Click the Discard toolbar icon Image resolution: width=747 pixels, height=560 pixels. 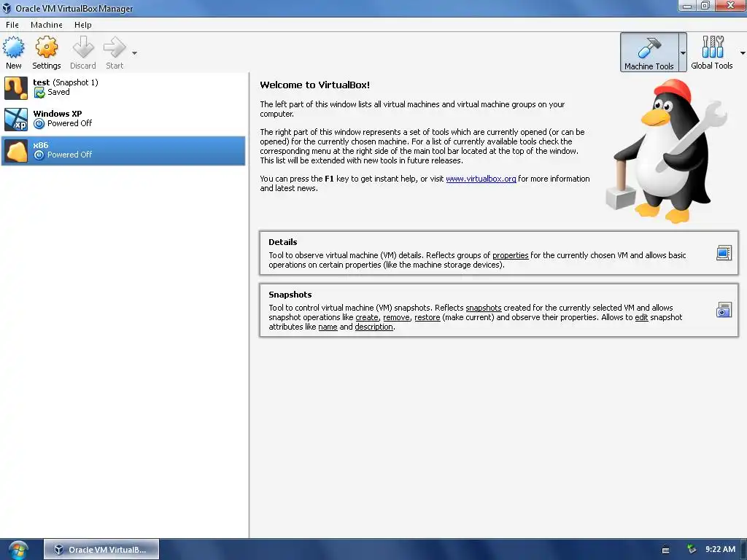pyautogui.click(x=83, y=47)
